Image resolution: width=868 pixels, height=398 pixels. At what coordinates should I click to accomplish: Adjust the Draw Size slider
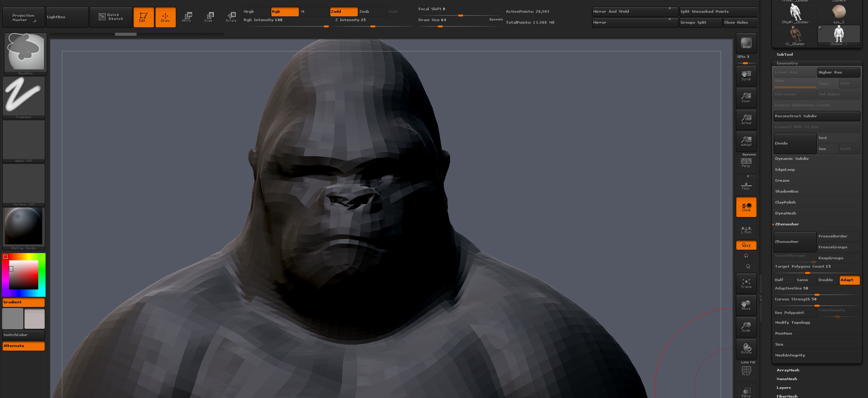(x=440, y=26)
